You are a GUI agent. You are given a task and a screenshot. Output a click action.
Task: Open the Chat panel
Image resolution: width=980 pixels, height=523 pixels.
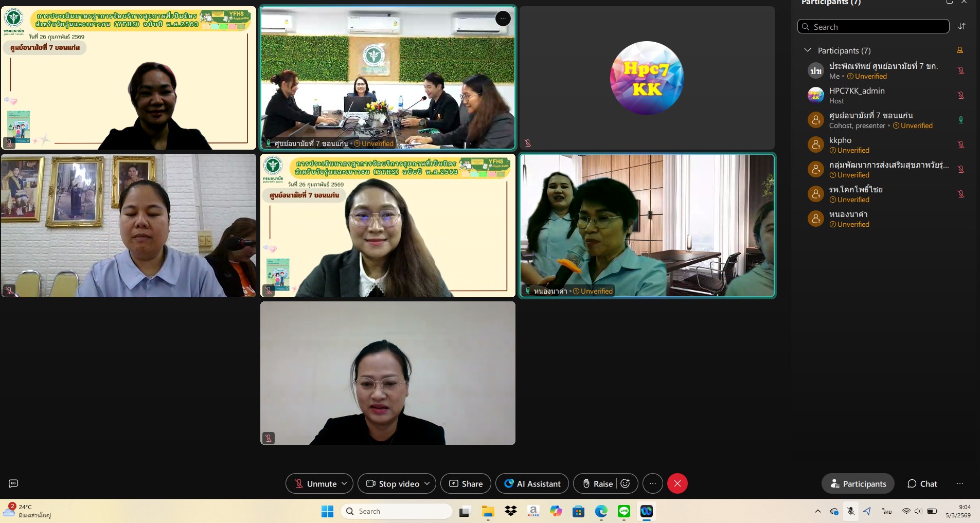(x=922, y=483)
